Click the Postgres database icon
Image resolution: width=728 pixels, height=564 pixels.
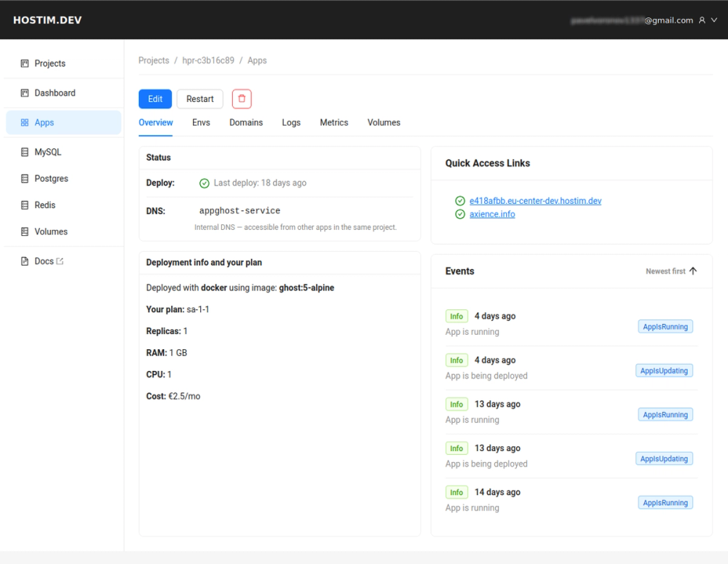pyautogui.click(x=24, y=178)
